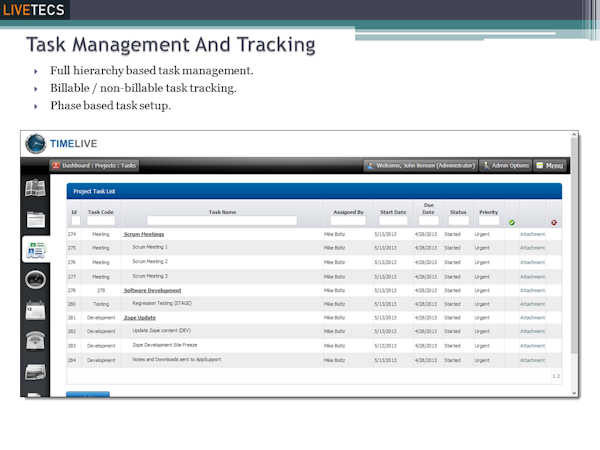Open Attachment link for task 284

[532, 360]
